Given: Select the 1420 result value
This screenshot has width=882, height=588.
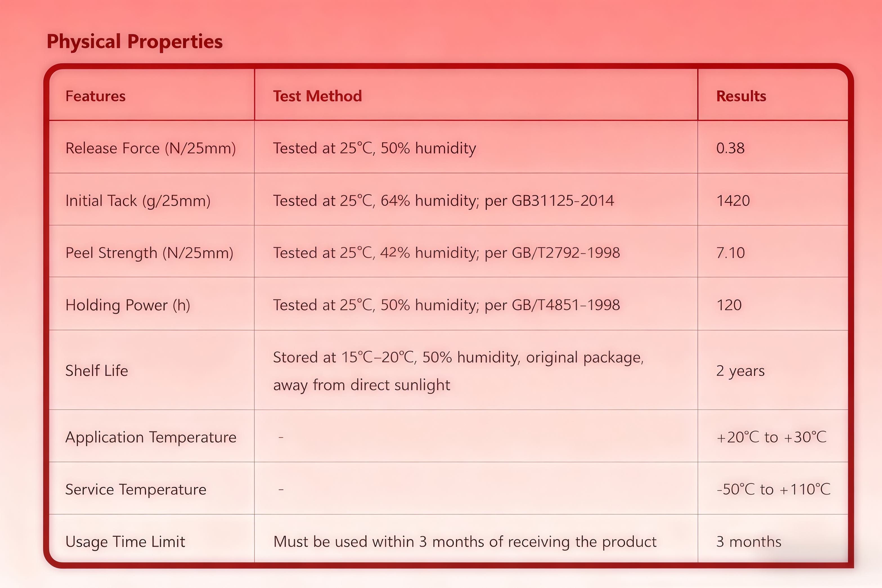Looking at the screenshot, I should tap(733, 201).
